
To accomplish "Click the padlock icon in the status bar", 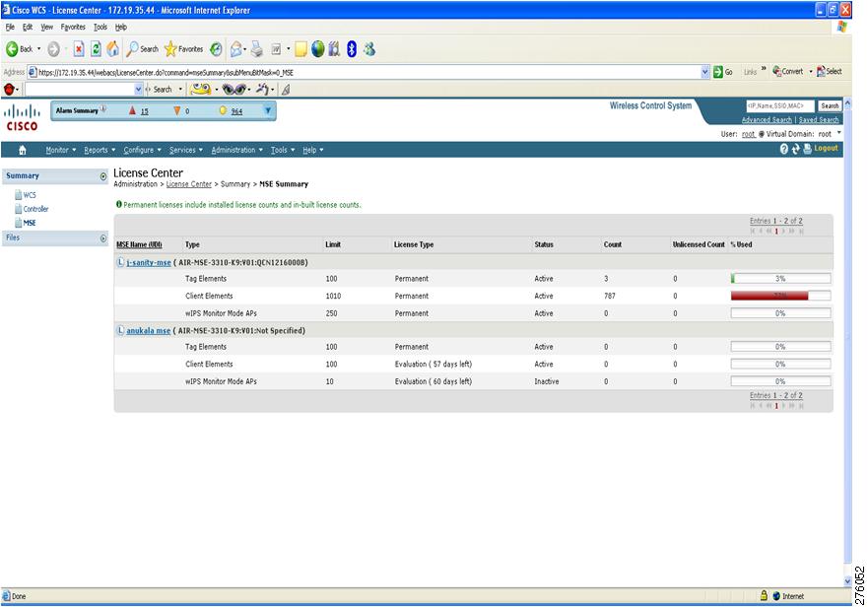I will [764, 595].
